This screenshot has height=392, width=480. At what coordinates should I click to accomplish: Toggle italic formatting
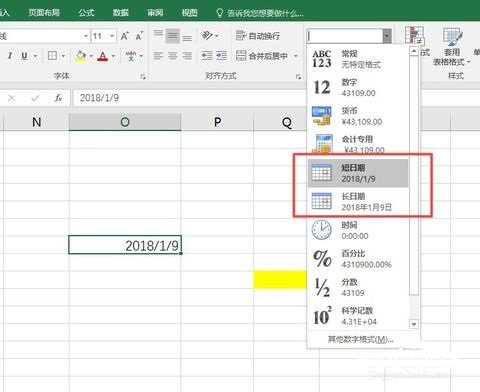pyautogui.click(x=10, y=56)
